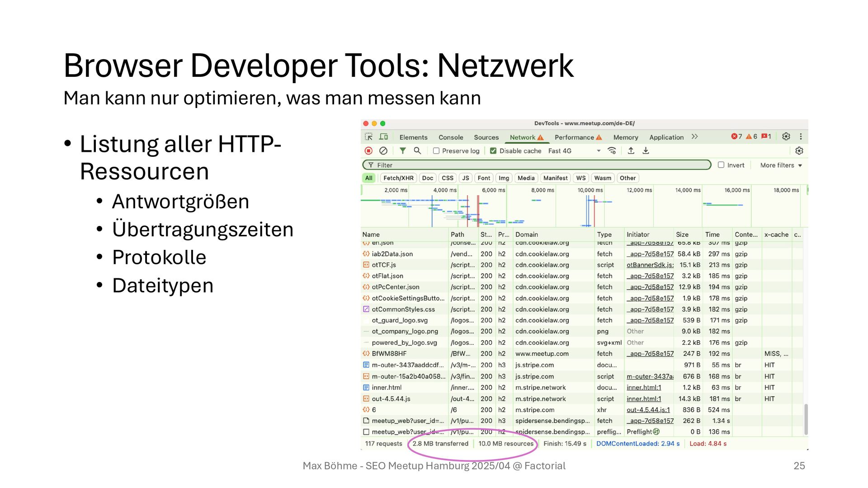Click the clear network log icon

383,151
